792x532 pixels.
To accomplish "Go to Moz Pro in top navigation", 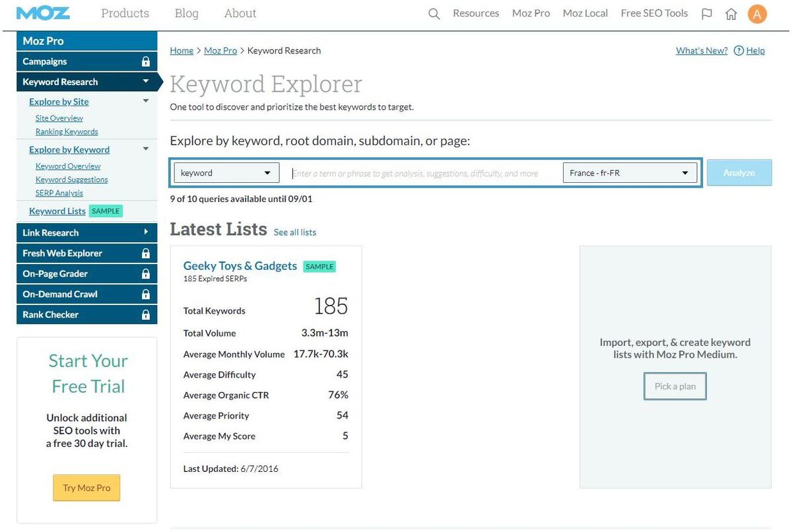I will click(531, 13).
